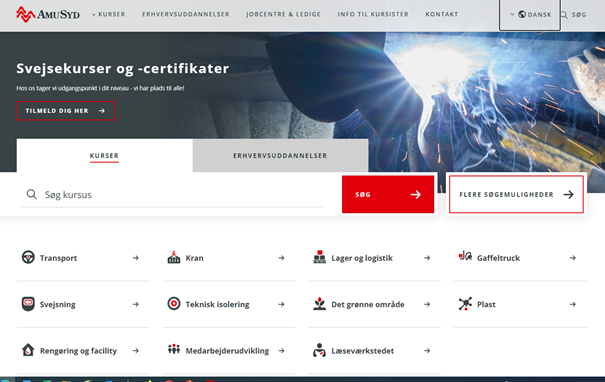Click the arrow next to Kran

click(281, 258)
